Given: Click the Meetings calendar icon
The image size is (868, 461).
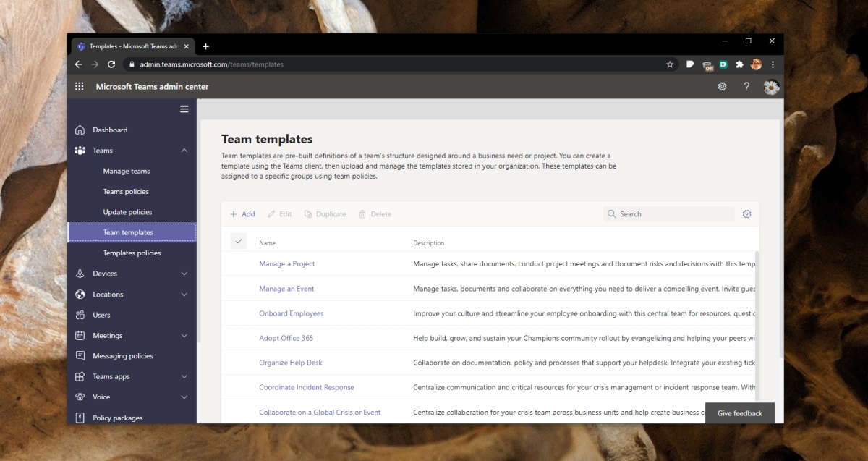Looking at the screenshot, I should pyautogui.click(x=80, y=336).
